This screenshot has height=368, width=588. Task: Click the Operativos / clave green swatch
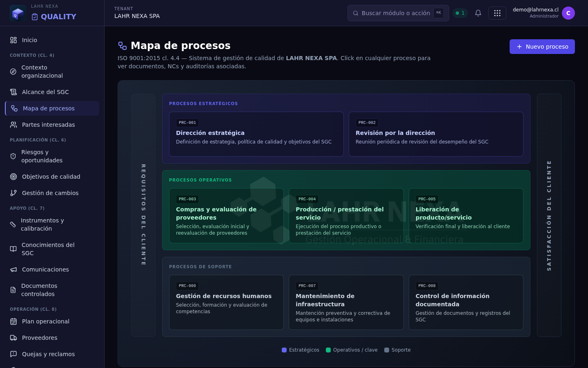point(328,350)
